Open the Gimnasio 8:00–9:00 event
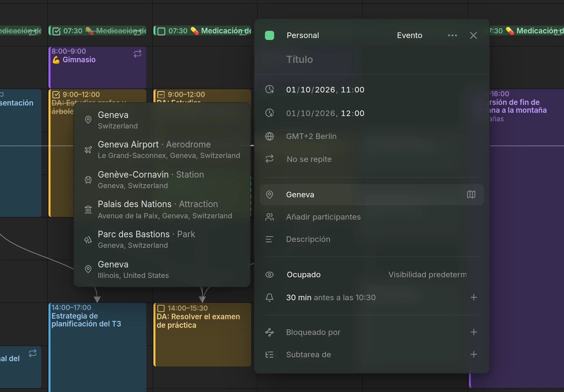564x392 pixels. tap(98, 67)
